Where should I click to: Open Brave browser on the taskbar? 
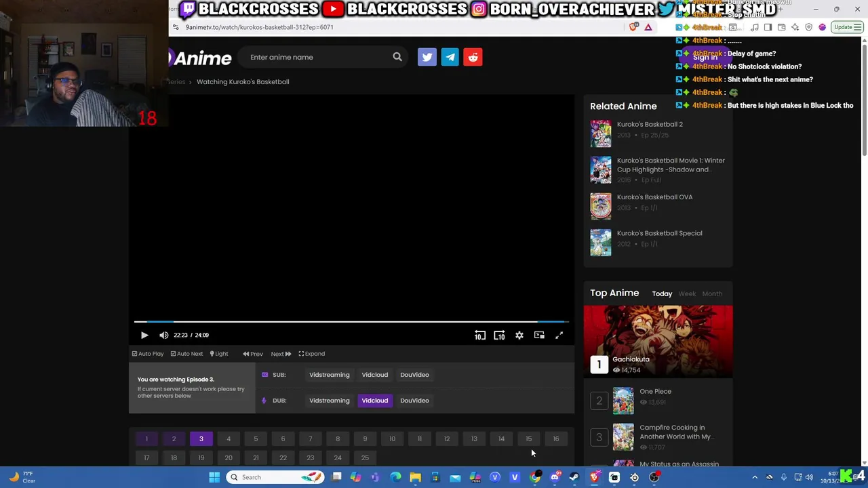tap(595, 477)
